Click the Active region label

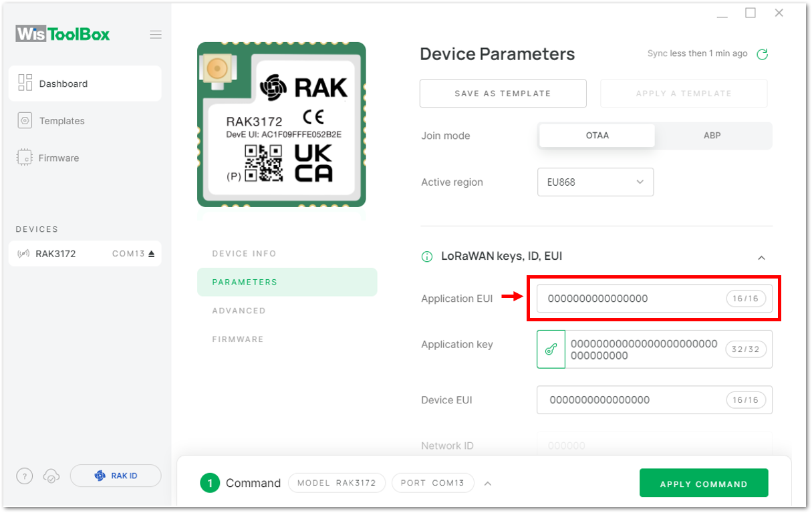pyautogui.click(x=452, y=182)
